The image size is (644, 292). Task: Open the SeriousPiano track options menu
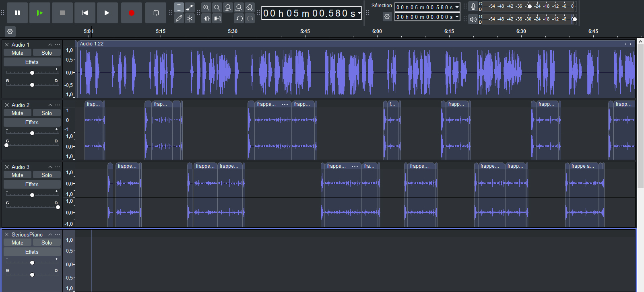[x=58, y=234]
